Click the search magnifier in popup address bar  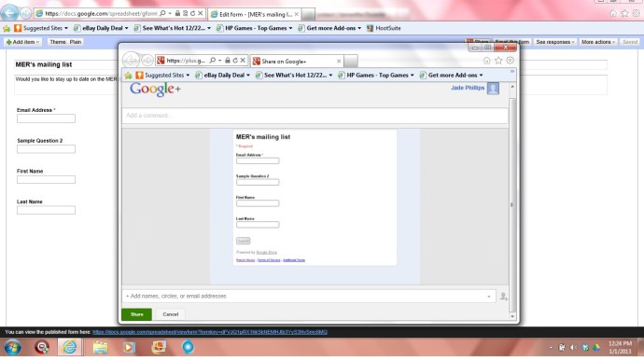pos(213,61)
